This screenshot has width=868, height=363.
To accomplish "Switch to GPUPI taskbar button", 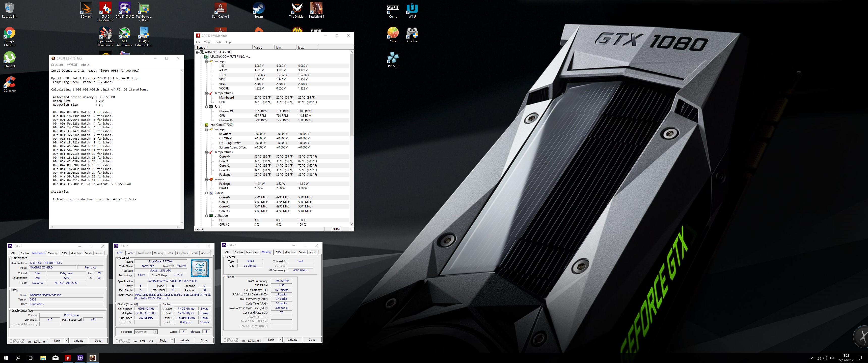I will [93, 358].
